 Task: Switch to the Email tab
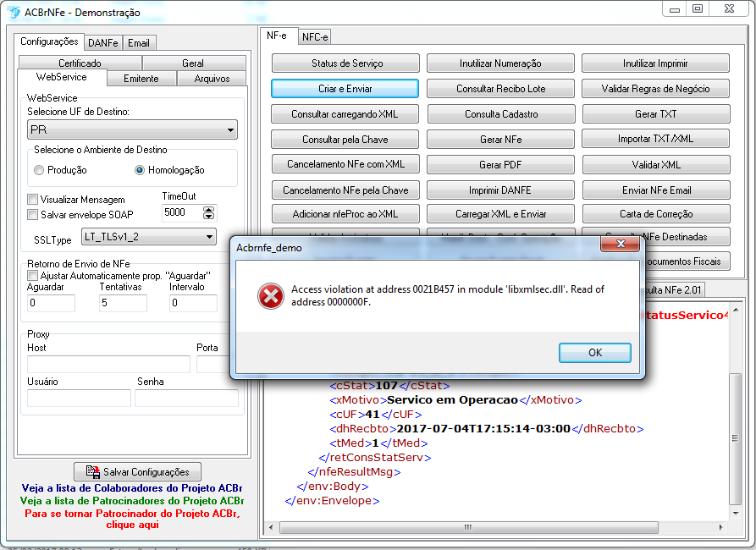coord(139,43)
